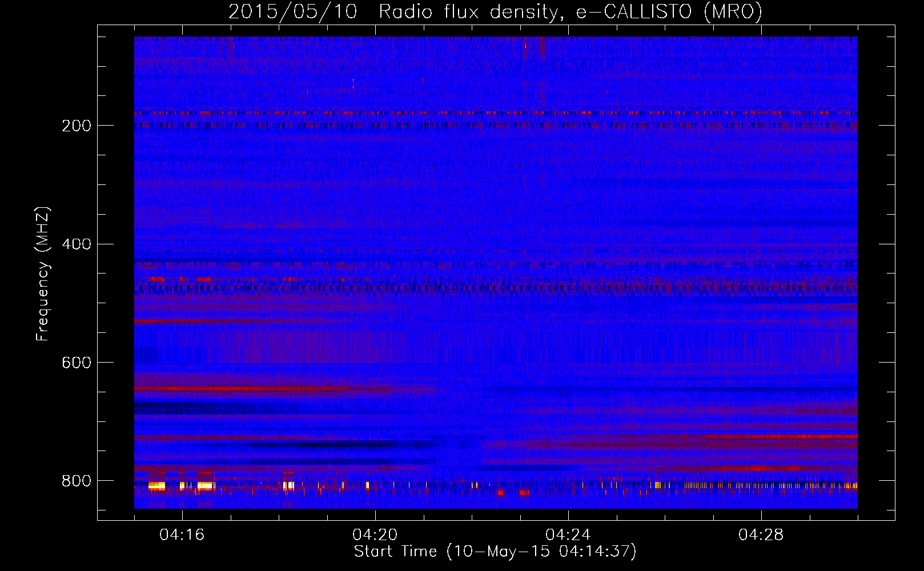
Task: Click the 800 frequency tick label
Action: (77, 481)
